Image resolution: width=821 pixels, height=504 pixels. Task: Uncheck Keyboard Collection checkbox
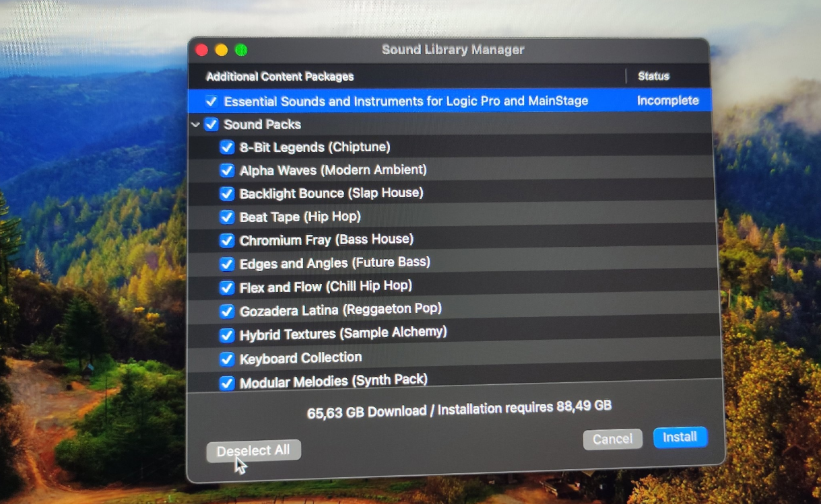227,359
